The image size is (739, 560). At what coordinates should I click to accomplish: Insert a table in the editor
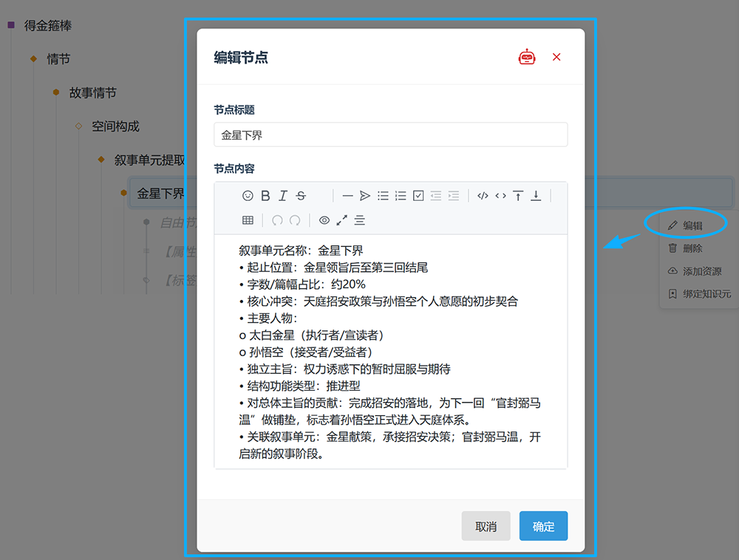click(248, 220)
